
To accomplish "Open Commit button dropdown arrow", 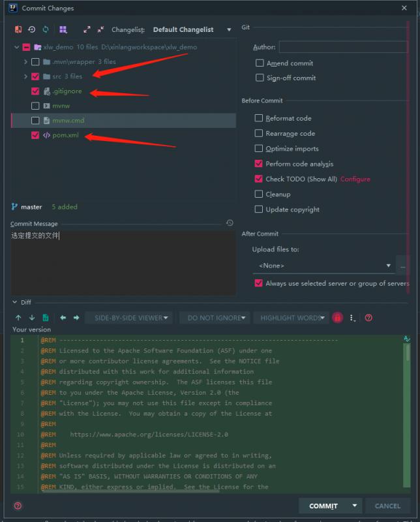I will [x=355, y=506].
